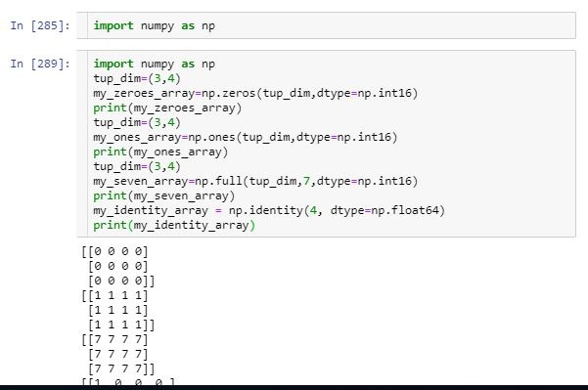Click the In [285] cell prompt

click(40, 25)
